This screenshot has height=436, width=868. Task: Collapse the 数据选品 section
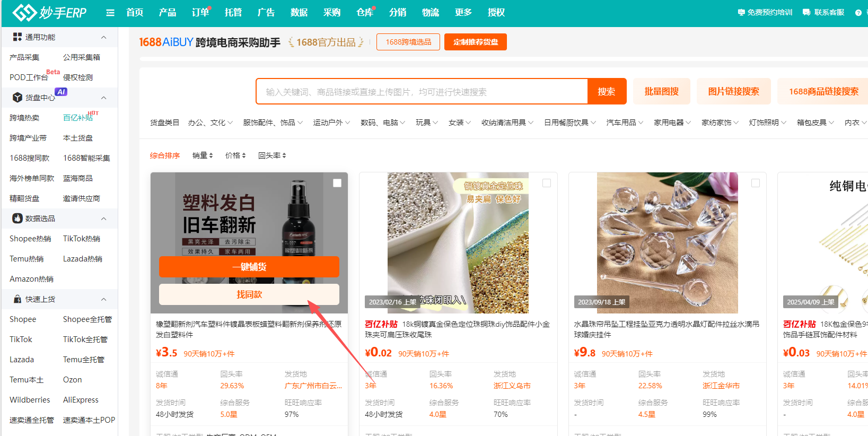pos(104,219)
